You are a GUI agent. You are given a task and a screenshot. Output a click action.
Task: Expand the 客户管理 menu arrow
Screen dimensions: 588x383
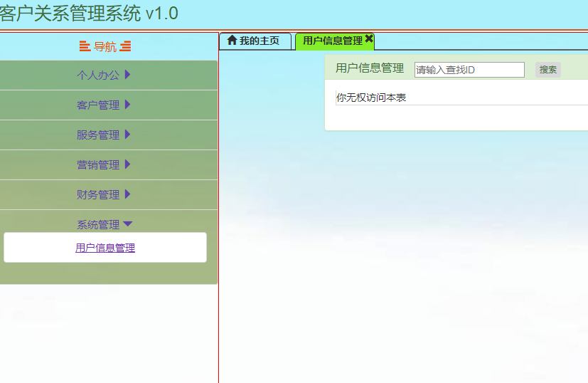coord(127,105)
